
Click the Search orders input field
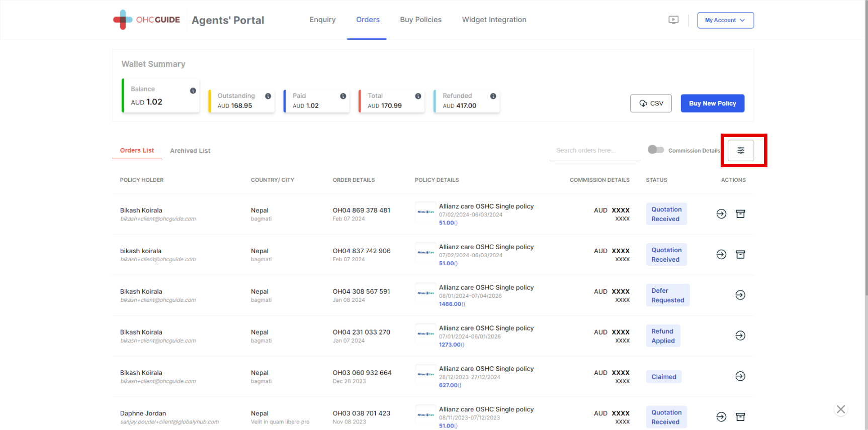(594, 150)
